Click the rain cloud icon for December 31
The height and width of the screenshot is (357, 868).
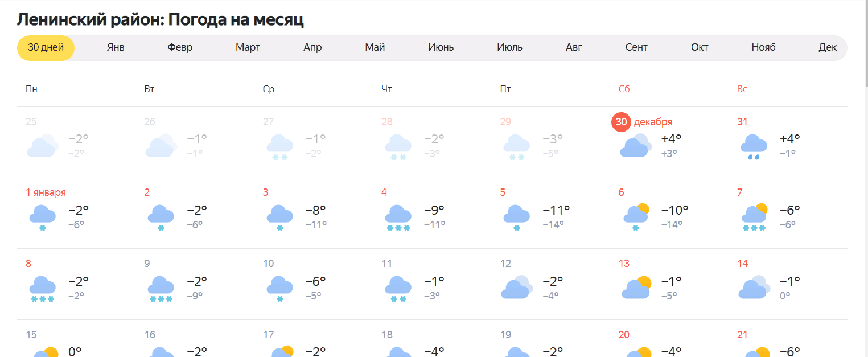click(754, 146)
